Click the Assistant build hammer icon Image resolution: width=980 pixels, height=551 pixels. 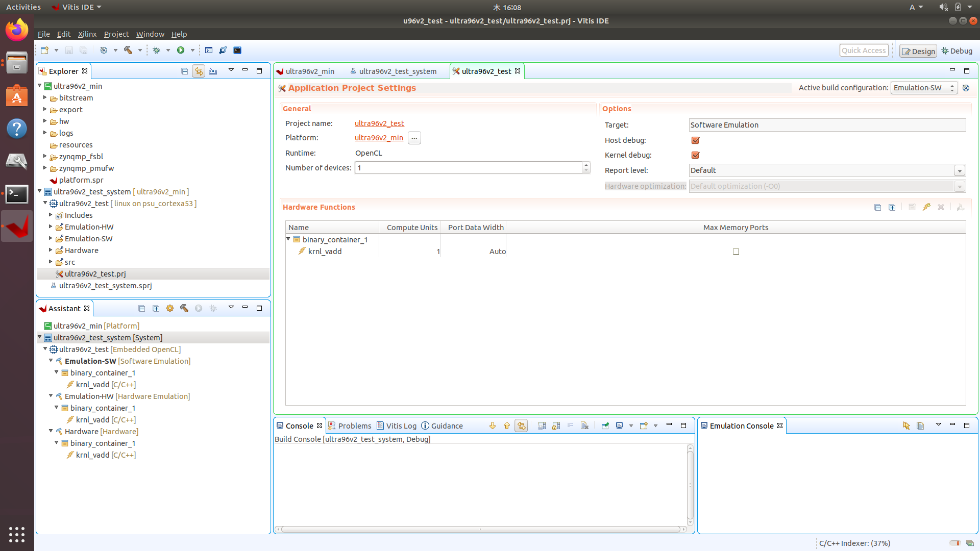click(x=184, y=309)
